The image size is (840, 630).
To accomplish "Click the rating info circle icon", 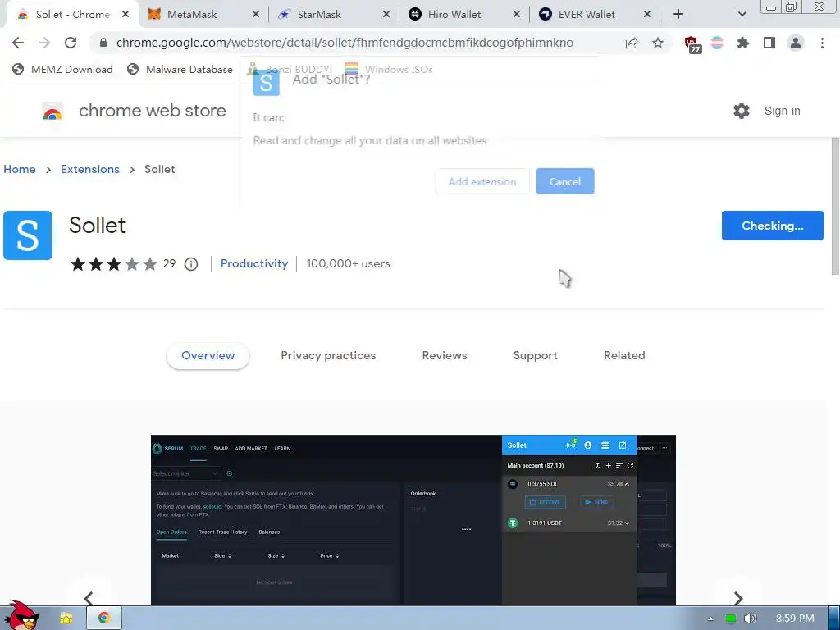I will [191, 264].
